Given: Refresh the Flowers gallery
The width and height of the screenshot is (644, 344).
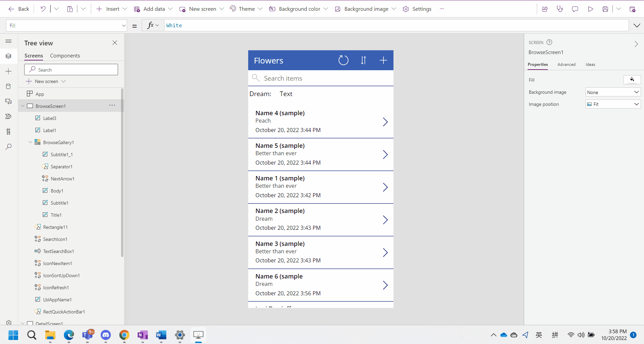Looking at the screenshot, I should 343,60.
